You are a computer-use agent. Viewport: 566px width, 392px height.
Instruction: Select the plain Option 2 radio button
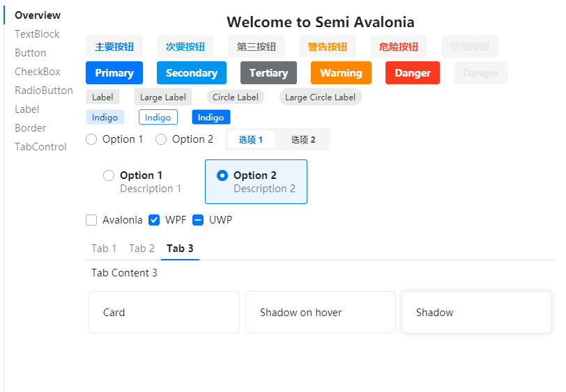click(161, 139)
